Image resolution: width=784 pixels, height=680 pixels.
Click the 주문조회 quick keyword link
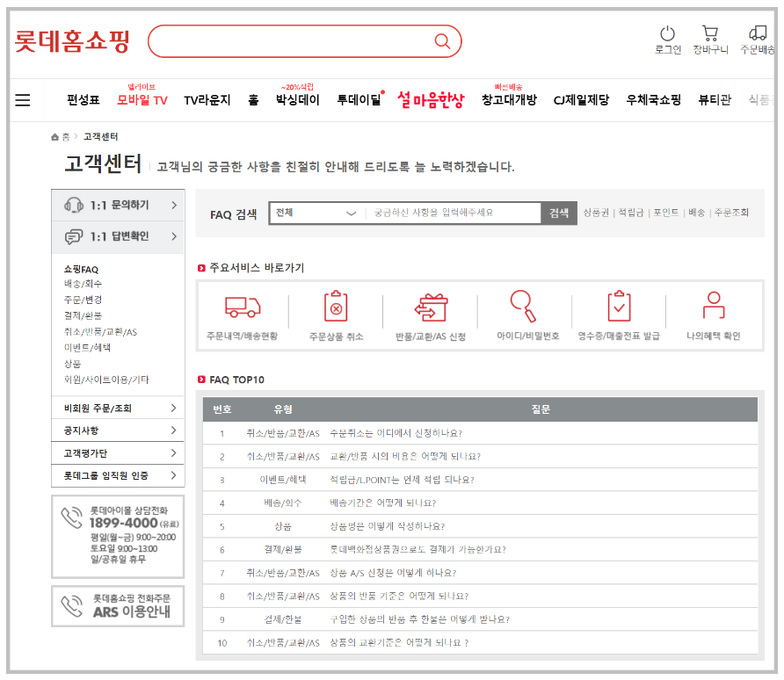(731, 213)
